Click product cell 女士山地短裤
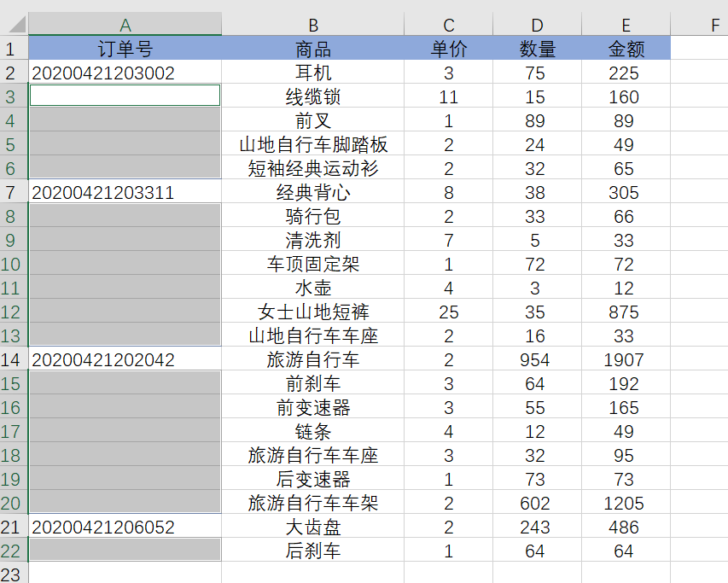This screenshot has width=728, height=583. [x=313, y=312]
